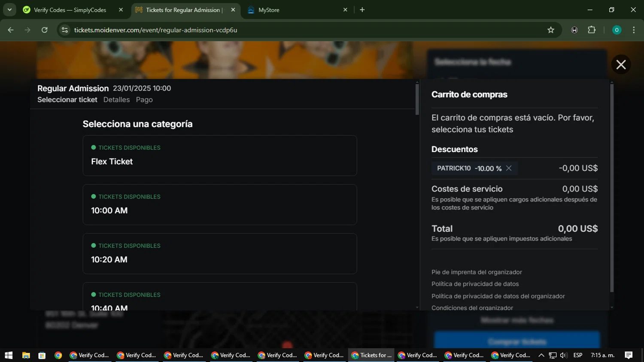Open the Chrome profile avatar
644x362 pixels.
tap(617, 30)
